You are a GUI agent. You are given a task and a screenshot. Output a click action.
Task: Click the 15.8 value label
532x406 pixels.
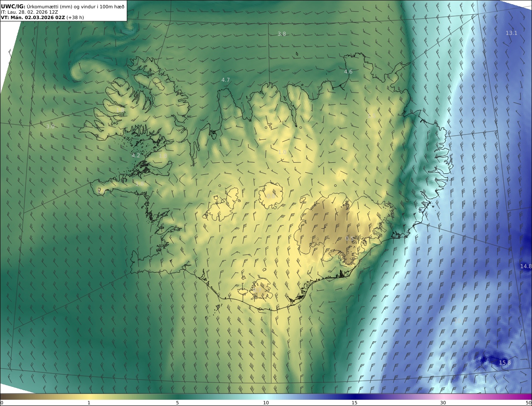505,362
